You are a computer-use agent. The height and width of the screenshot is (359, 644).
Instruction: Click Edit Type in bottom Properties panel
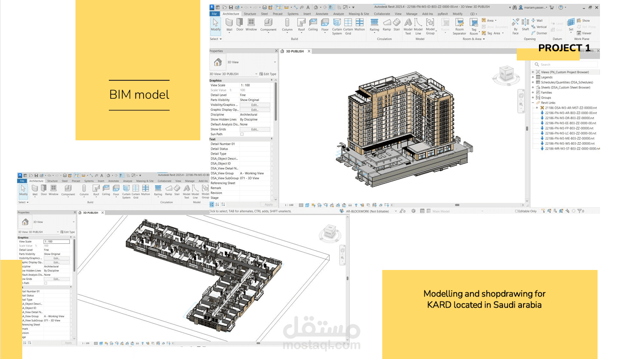(68, 232)
